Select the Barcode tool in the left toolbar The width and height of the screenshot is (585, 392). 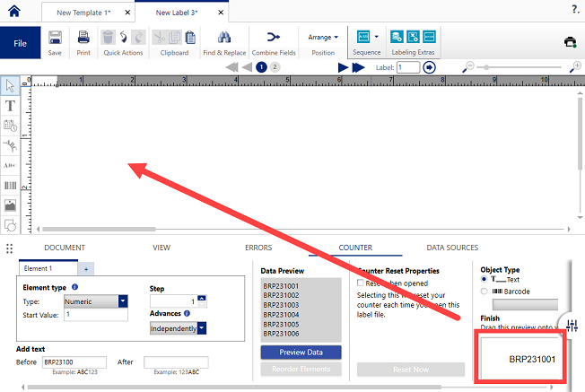click(11, 186)
